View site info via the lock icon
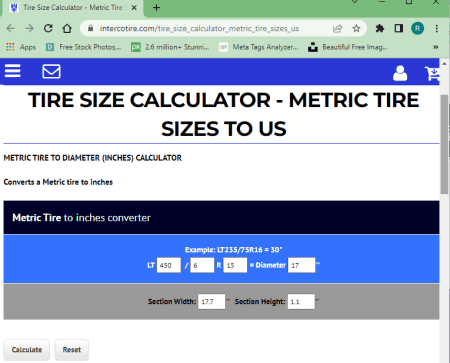The width and height of the screenshot is (450, 363). coord(90,28)
